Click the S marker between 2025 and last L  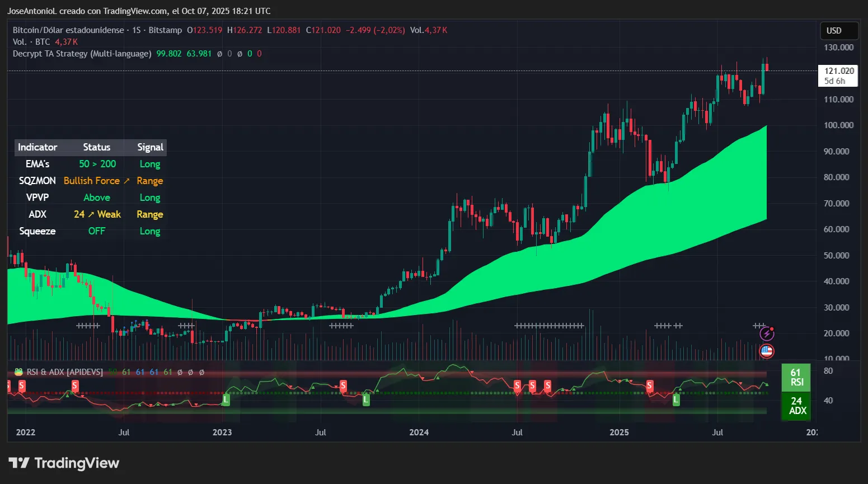(649, 386)
